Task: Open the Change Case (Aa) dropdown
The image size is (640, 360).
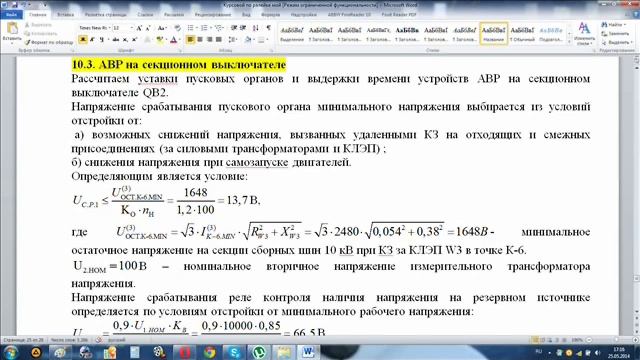Action: coord(162,28)
